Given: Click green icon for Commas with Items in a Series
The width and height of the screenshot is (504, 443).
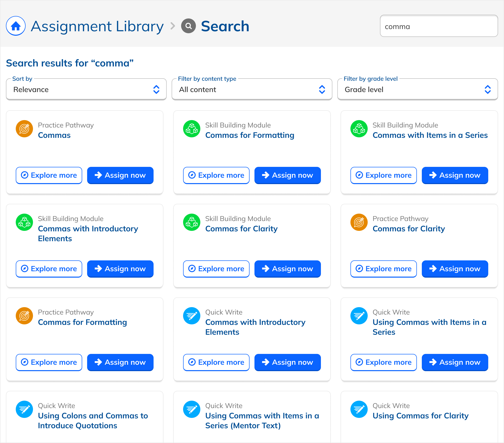Looking at the screenshot, I should [359, 128].
